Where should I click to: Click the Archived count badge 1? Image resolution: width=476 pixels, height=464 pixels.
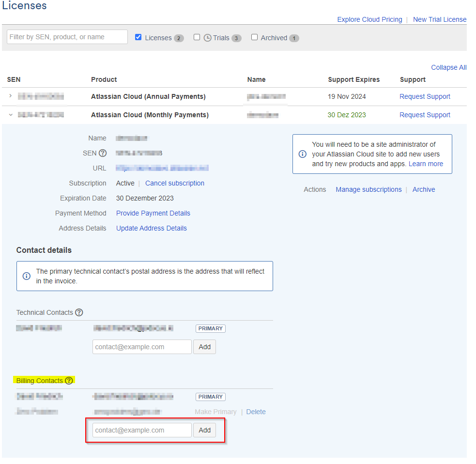point(294,38)
